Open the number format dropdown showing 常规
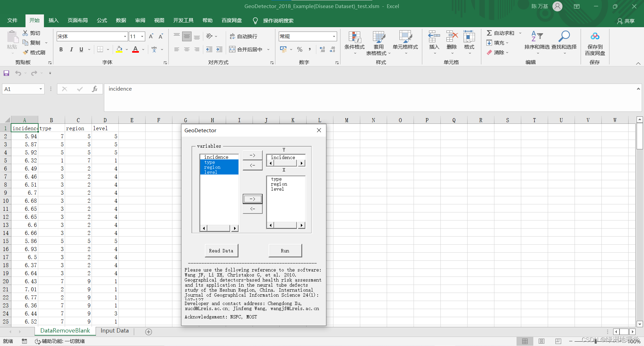644x346 pixels. pyautogui.click(x=334, y=36)
